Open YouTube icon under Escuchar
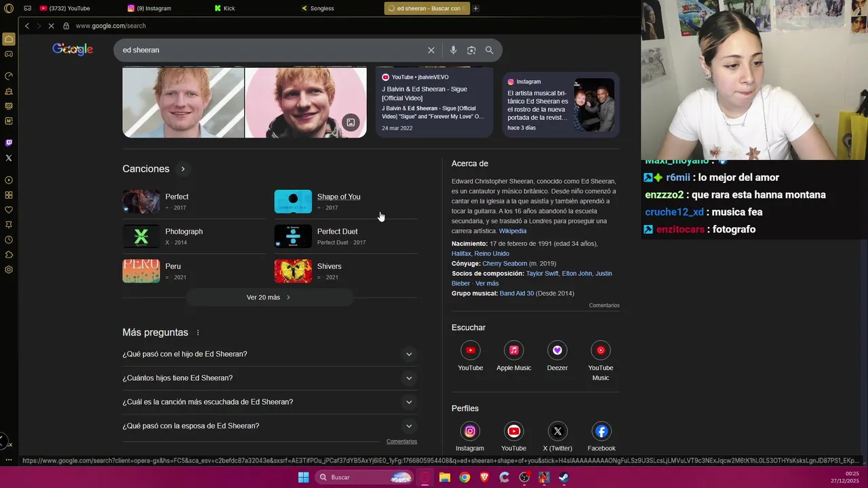The image size is (868, 488). (470, 350)
